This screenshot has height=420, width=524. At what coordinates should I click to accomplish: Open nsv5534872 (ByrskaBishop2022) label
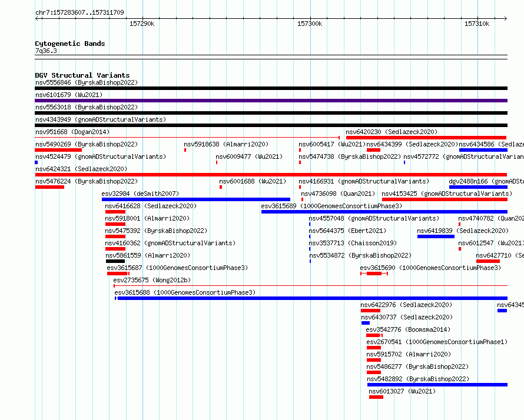point(360,255)
